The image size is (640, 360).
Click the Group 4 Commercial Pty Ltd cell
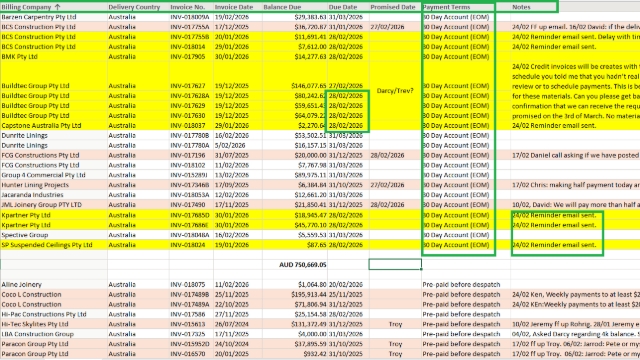(x=53, y=175)
